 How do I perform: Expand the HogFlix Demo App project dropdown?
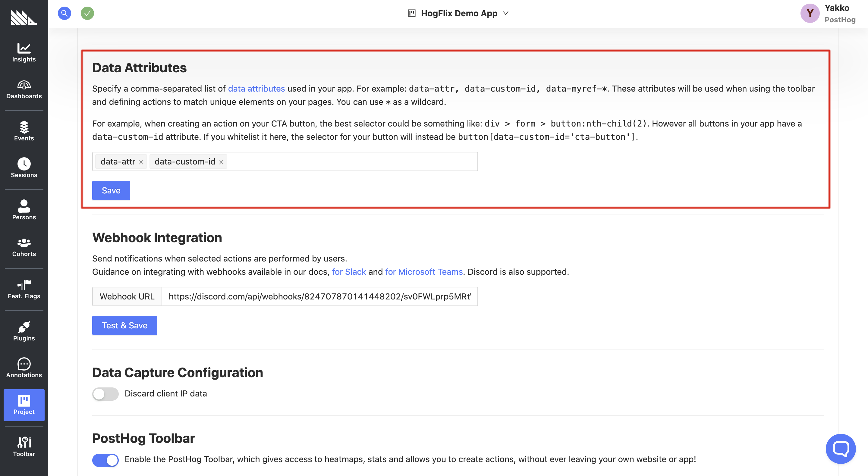pos(458,13)
